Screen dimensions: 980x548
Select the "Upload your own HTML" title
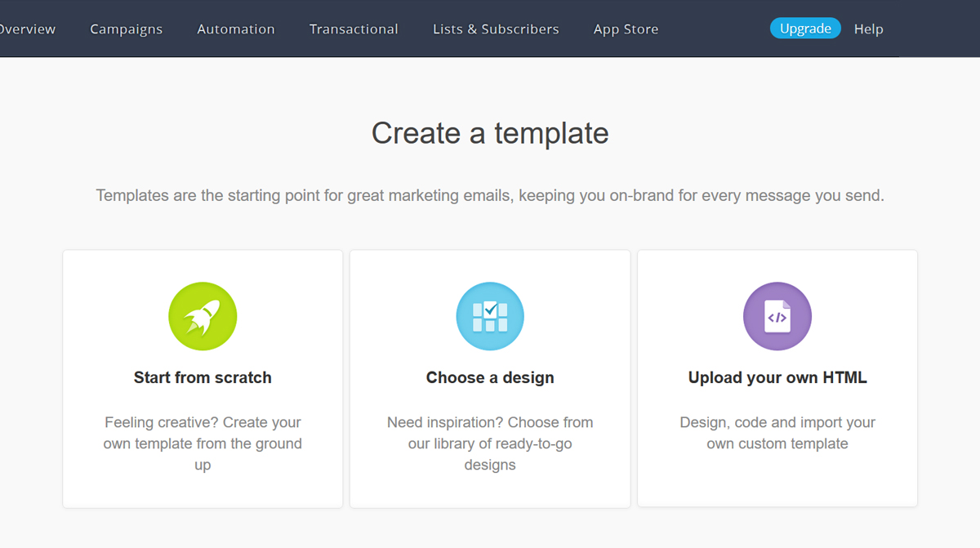point(777,377)
